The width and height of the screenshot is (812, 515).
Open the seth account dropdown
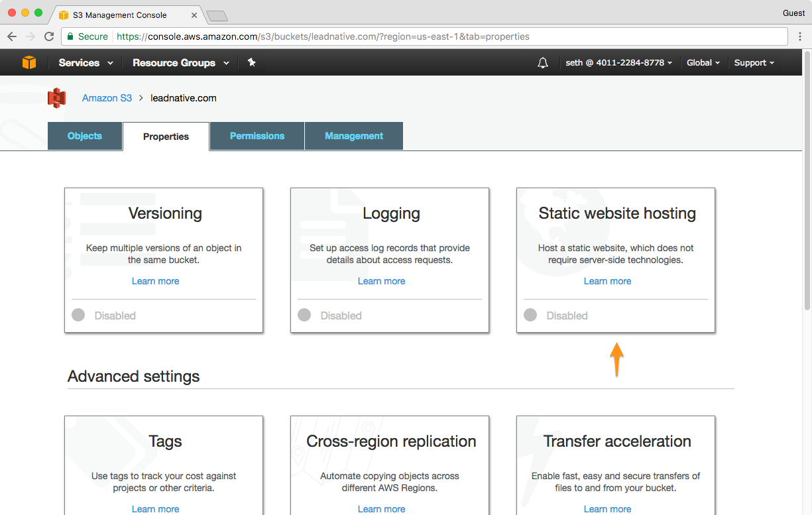618,63
